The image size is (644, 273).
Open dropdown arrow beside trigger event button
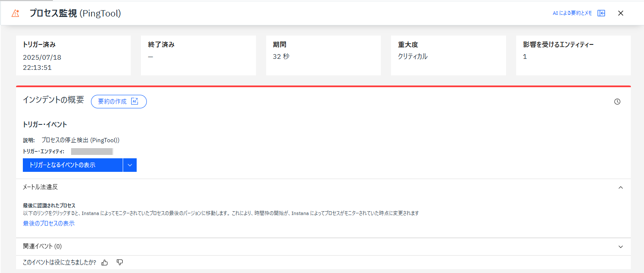130,165
